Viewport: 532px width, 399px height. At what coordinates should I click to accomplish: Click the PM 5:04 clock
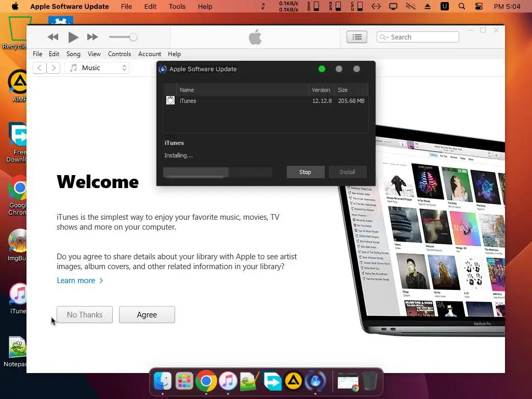[x=507, y=6]
